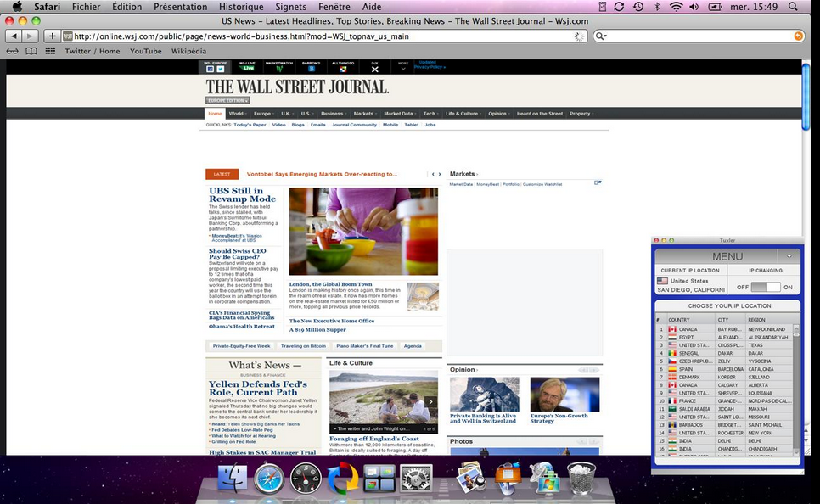Expand the Tuxler MENU dropdown arrow
This screenshot has width=820, height=504.
click(789, 256)
